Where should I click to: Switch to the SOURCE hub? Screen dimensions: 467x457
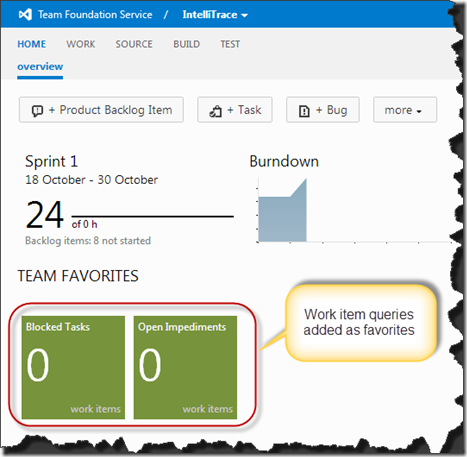tap(134, 44)
